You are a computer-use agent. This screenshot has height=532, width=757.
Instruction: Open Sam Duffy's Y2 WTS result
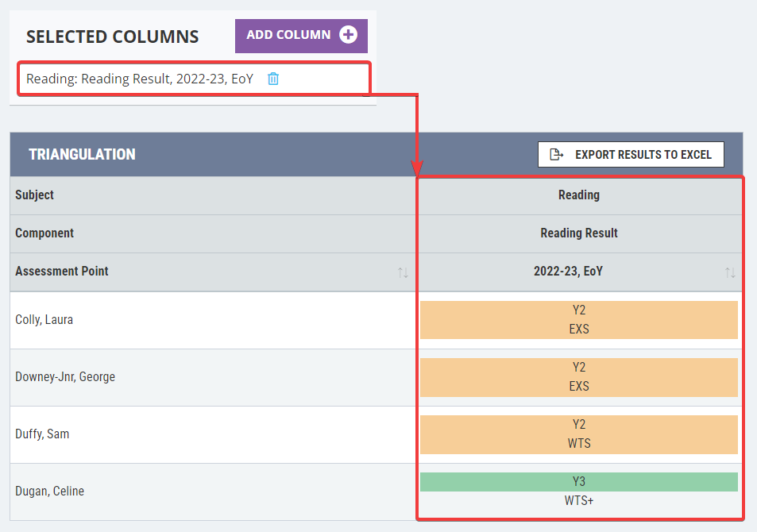[x=578, y=434]
